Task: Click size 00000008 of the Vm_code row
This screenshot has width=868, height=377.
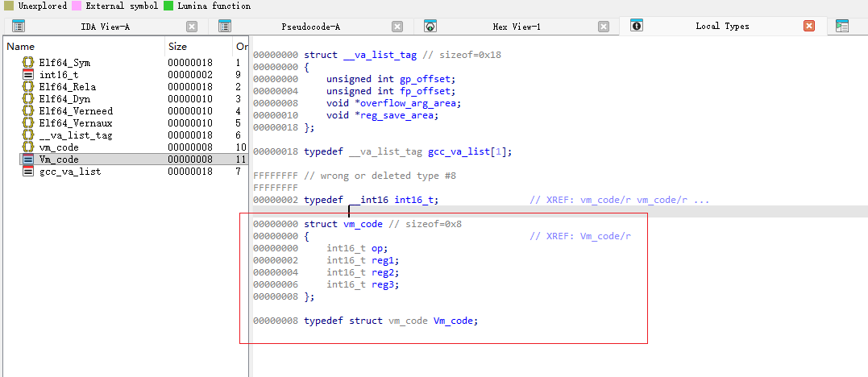Action: 190,159
